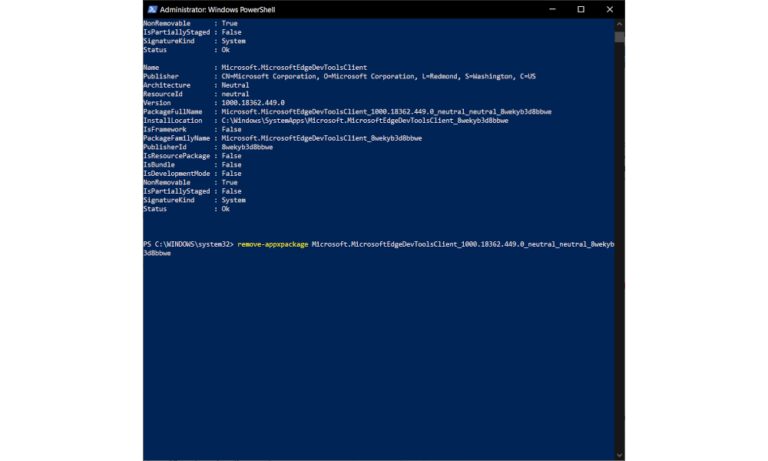768x461 pixels.
Task: Click the Version value '1000.18362.449.0'
Action: [x=253, y=103]
